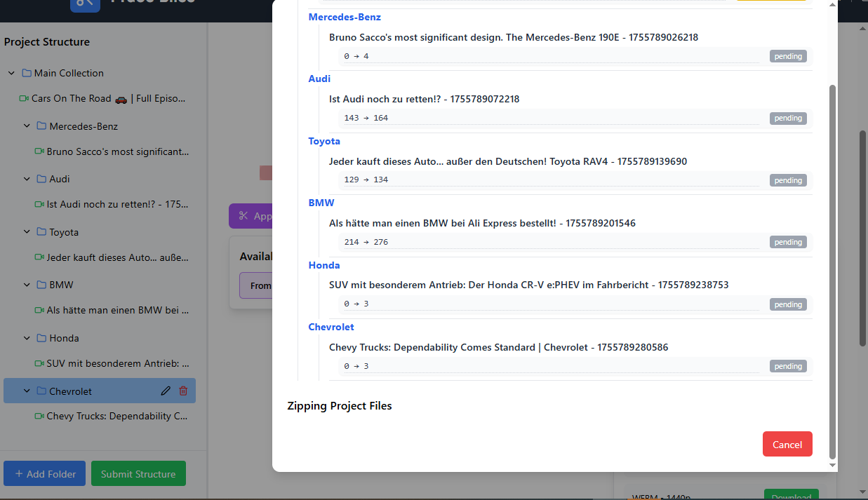
Task: Click the scissors logo icon in the header
Action: point(85,3)
